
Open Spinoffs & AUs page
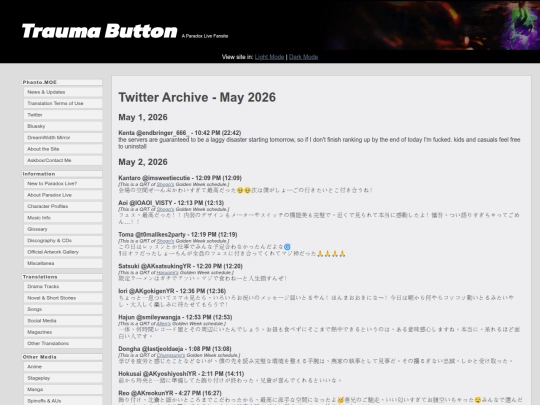(x=63, y=401)
